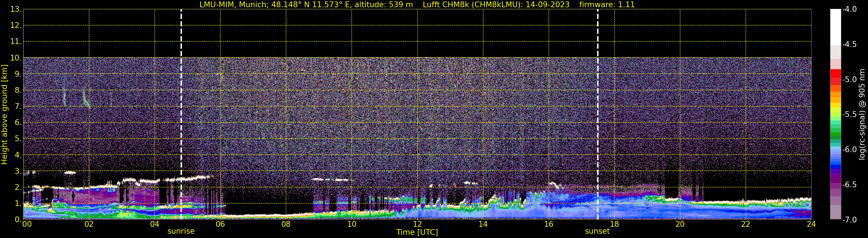Click the time-axis tick label '04'
868x238 pixels.
[x=155, y=224]
